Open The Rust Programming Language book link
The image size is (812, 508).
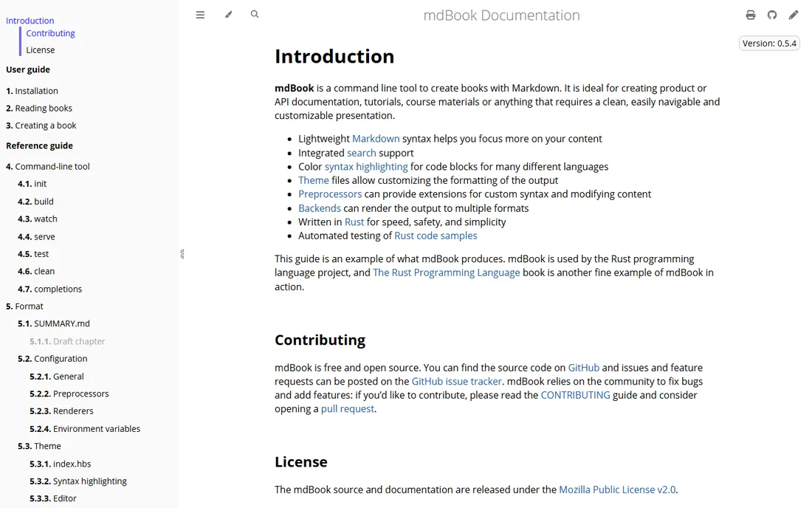447,272
